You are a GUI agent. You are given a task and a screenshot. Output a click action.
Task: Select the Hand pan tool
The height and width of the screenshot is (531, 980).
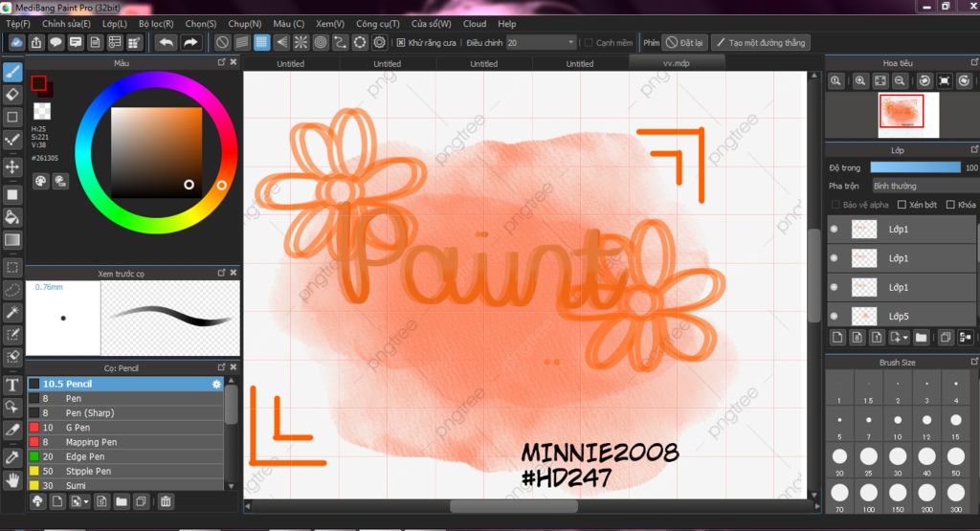pyautogui.click(x=12, y=480)
